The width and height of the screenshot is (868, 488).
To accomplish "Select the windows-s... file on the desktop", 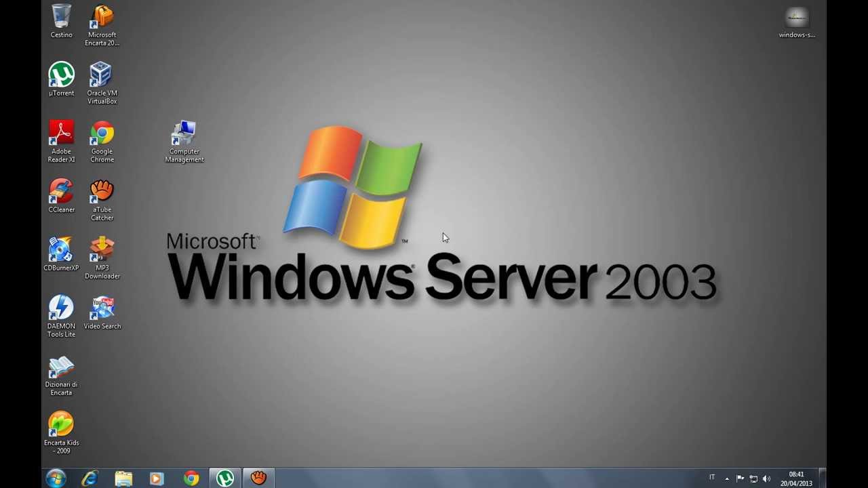I will 797,22.
